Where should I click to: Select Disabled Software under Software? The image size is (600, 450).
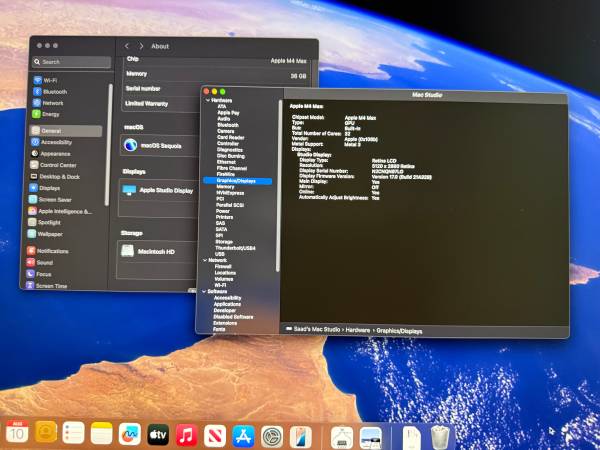tap(233, 317)
